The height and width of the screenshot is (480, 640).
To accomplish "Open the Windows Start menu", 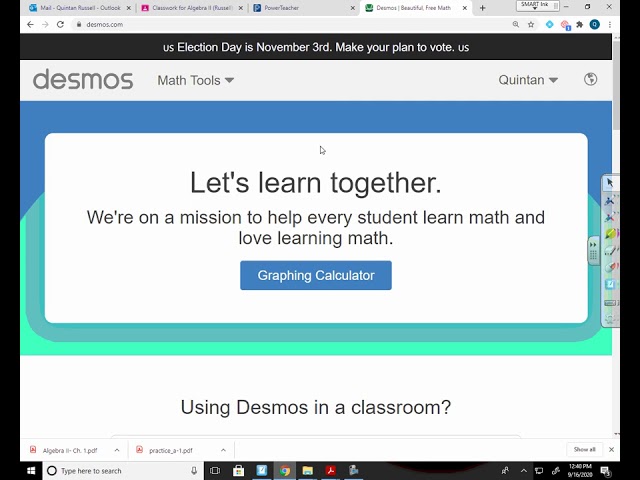I will 31,471.
